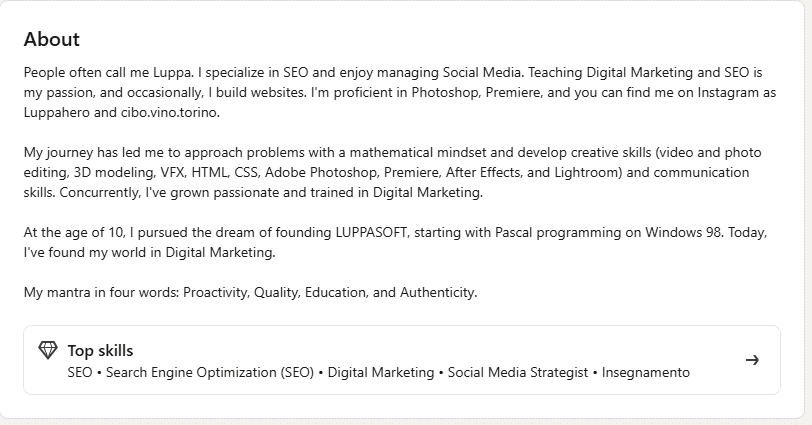The width and height of the screenshot is (812, 425).
Task: Click the Luppahero Instagram handle text
Action: pos(56,113)
